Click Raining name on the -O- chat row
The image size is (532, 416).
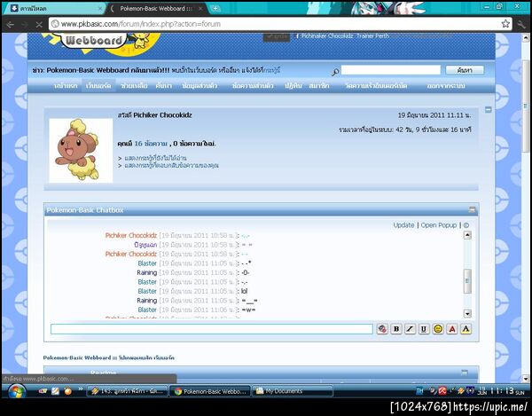coord(147,272)
